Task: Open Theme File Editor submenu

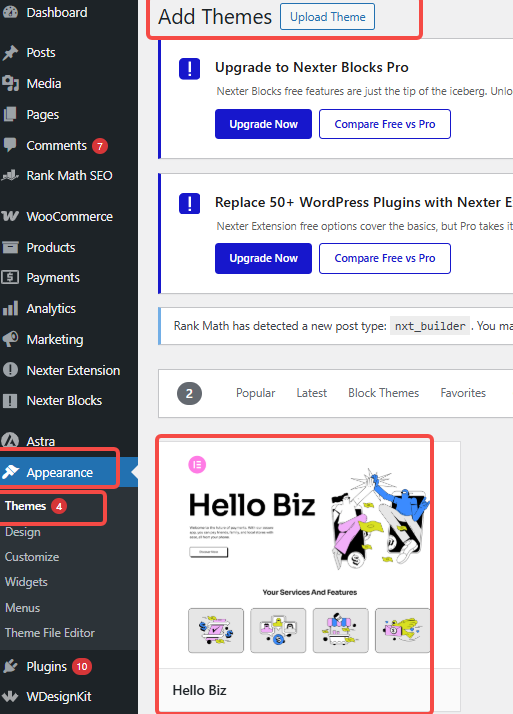Action: coord(50,632)
